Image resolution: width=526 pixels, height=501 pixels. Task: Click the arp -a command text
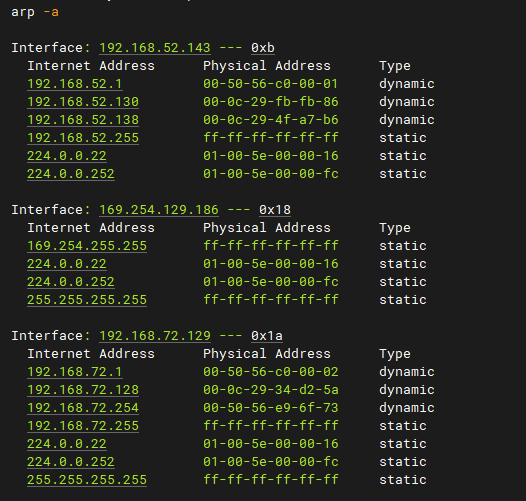35,12
